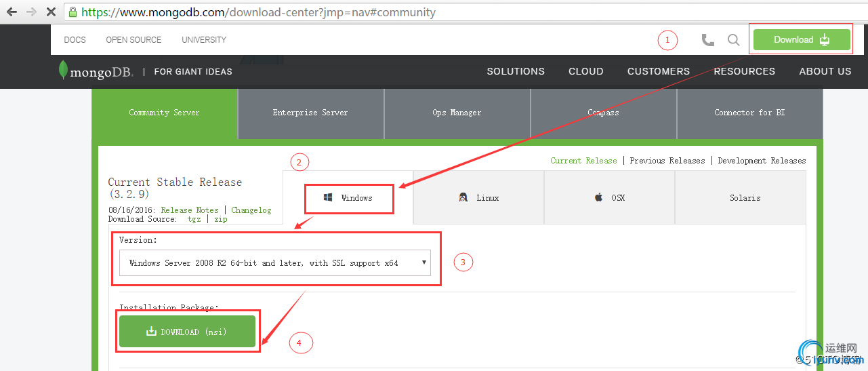Select OSX platform tab
Viewport: 868px width, 371px height.
[x=609, y=198]
